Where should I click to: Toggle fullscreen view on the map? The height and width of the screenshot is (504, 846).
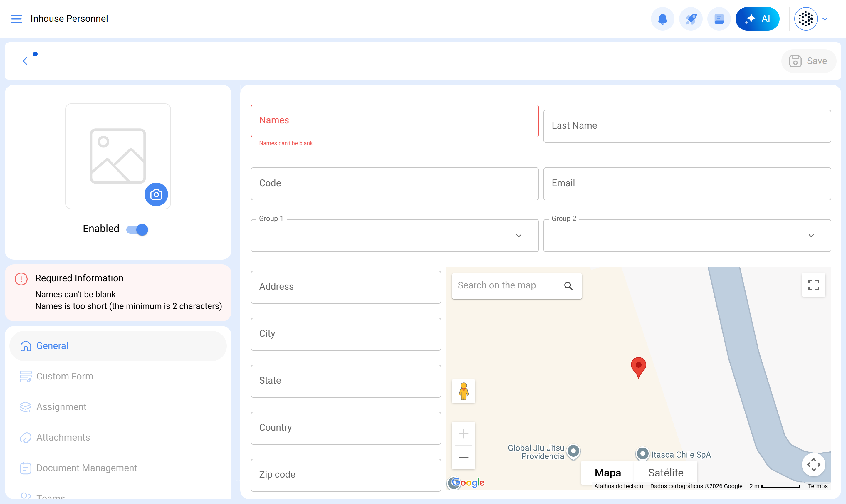813,285
